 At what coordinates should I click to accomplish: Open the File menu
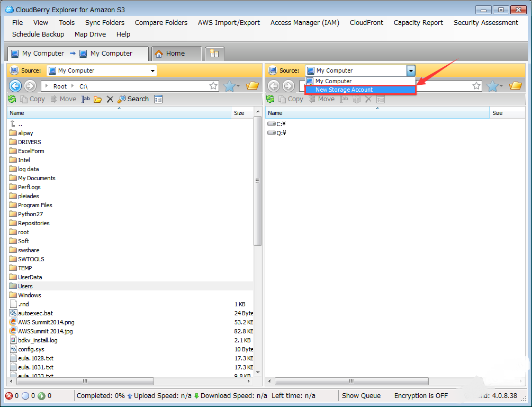[17, 23]
